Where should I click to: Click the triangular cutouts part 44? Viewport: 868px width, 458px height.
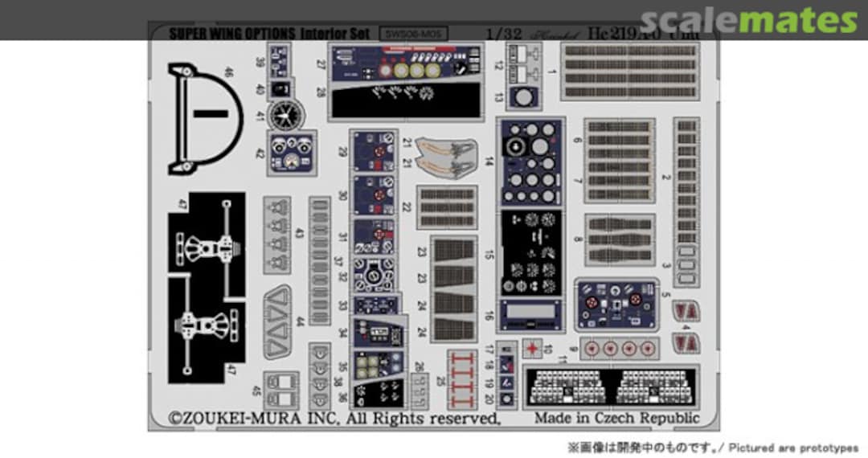pos(282,321)
